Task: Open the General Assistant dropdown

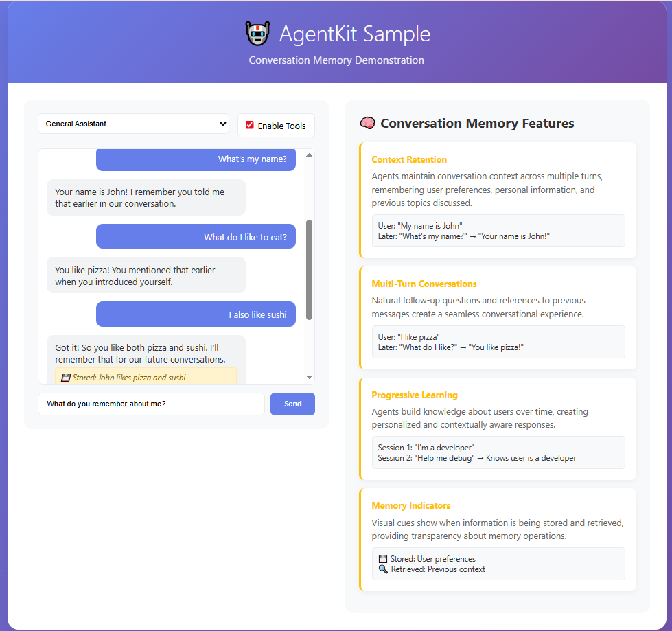Action: [133, 124]
